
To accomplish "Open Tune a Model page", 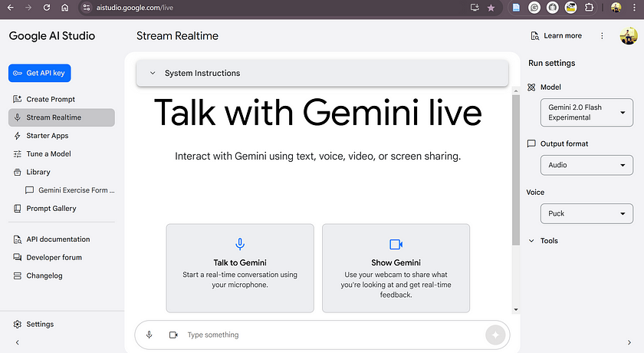I will 61,153.
